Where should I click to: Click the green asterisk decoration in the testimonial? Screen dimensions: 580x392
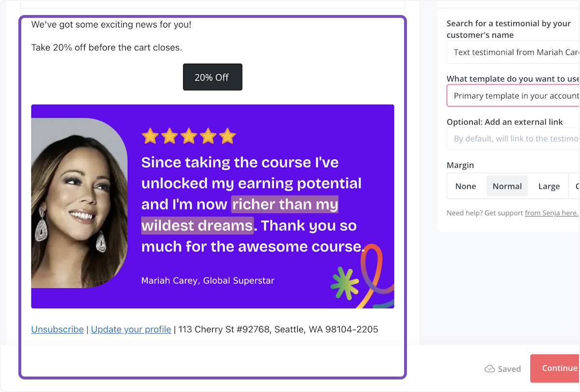click(x=345, y=283)
